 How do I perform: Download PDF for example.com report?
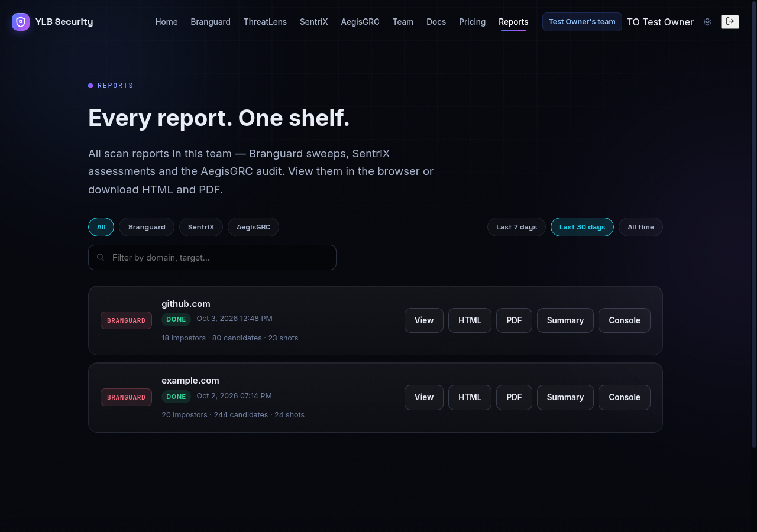[514, 397]
